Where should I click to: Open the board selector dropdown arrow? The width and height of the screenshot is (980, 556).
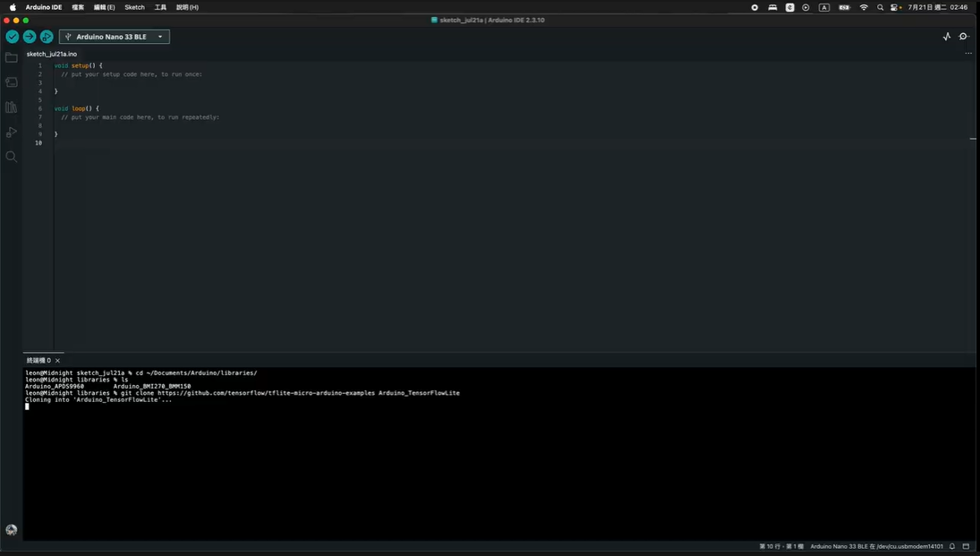[x=160, y=37]
